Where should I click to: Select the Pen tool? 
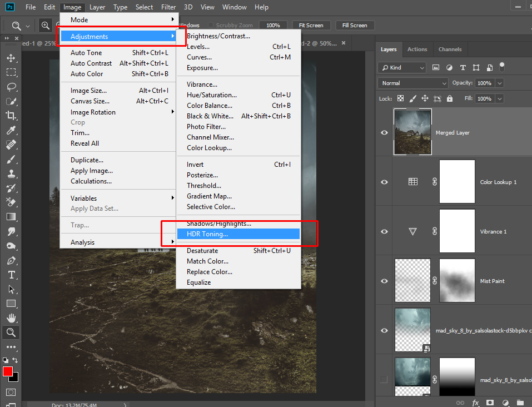coord(11,260)
